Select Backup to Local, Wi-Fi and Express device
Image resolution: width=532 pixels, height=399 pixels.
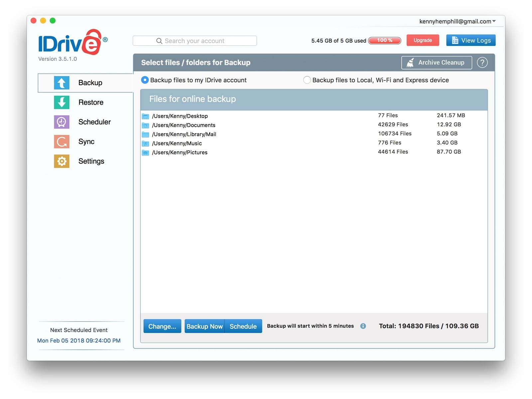pos(307,80)
